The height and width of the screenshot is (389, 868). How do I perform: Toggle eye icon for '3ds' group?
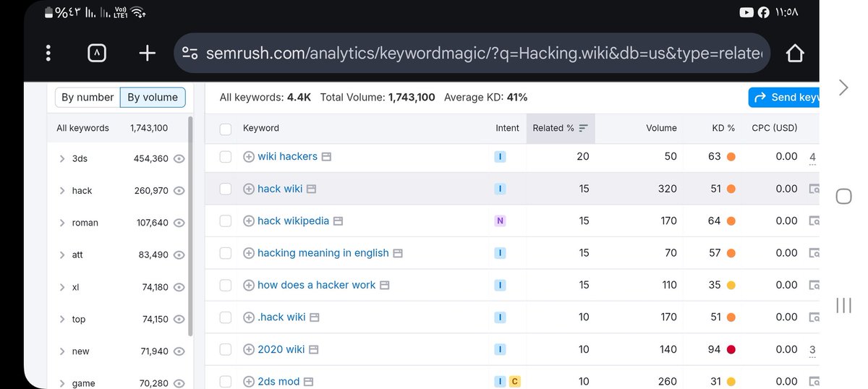click(179, 158)
